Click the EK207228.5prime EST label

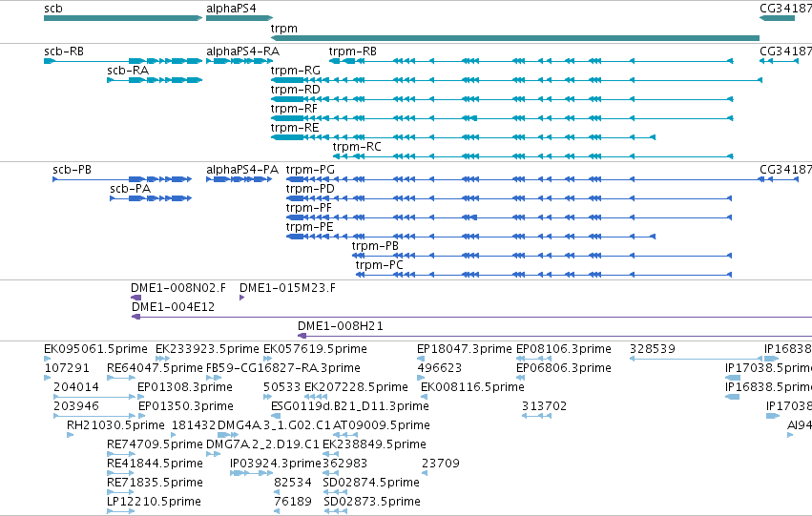(356, 387)
